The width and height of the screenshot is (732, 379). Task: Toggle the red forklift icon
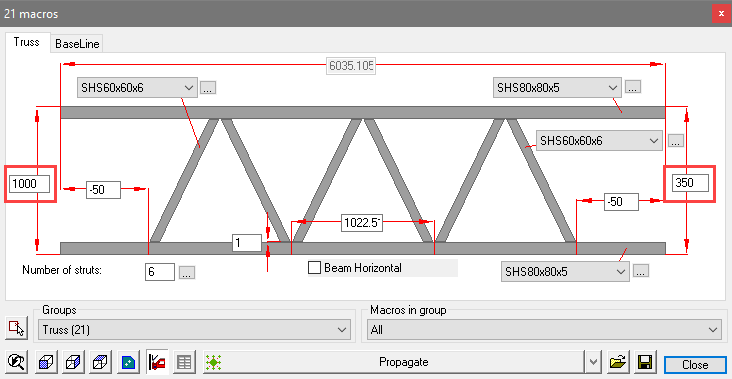(156, 362)
